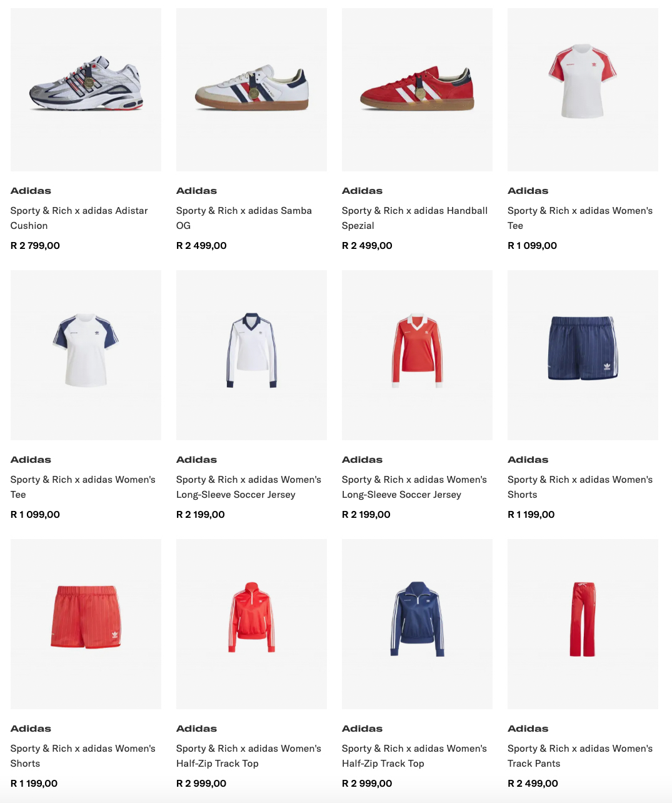View the navy Half-Zip Track Top image
The image size is (672, 803).
pyautogui.click(x=417, y=624)
